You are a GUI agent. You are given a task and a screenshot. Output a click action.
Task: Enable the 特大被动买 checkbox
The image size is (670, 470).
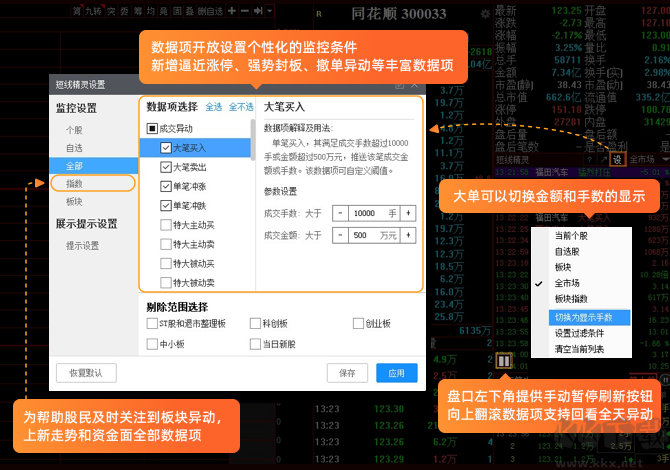166,263
